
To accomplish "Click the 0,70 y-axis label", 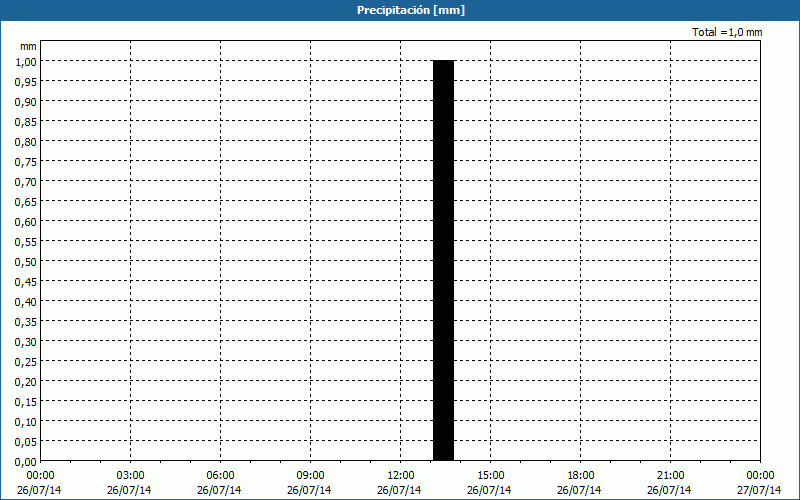I will coord(26,181).
